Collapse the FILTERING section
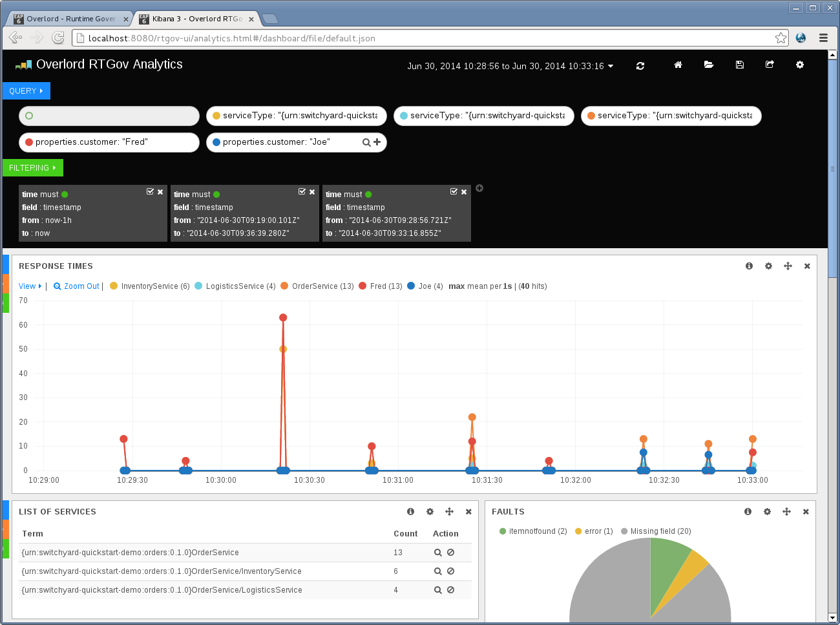840x625 pixels. pyautogui.click(x=32, y=167)
